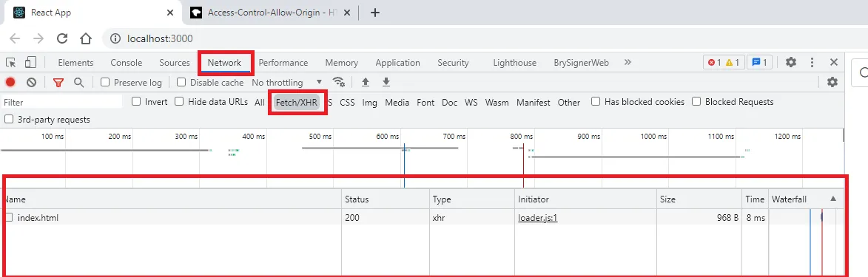The image size is (868, 277).
Task: Open the Lighthouse tab
Action: 515,63
